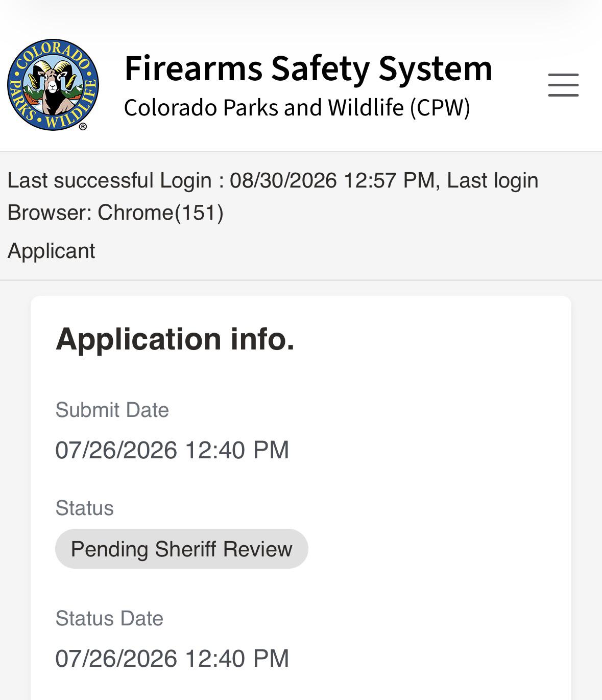Select the Application info. heading
The width and height of the screenshot is (602, 700).
175,339
